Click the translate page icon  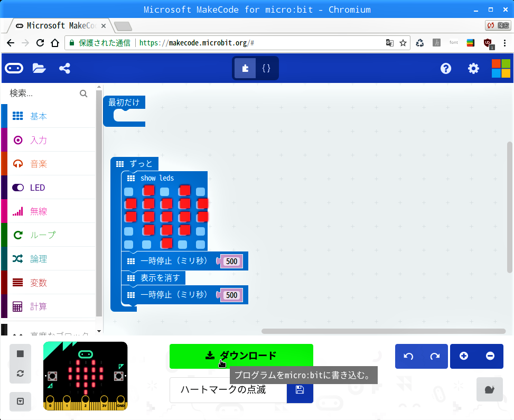pos(390,43)
